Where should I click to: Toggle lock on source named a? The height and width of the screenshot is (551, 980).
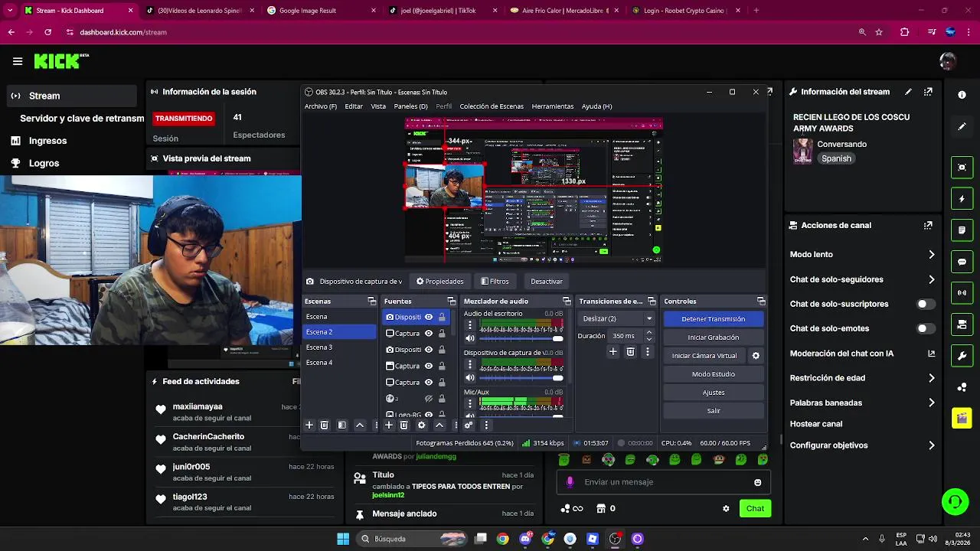click(442, 399)
